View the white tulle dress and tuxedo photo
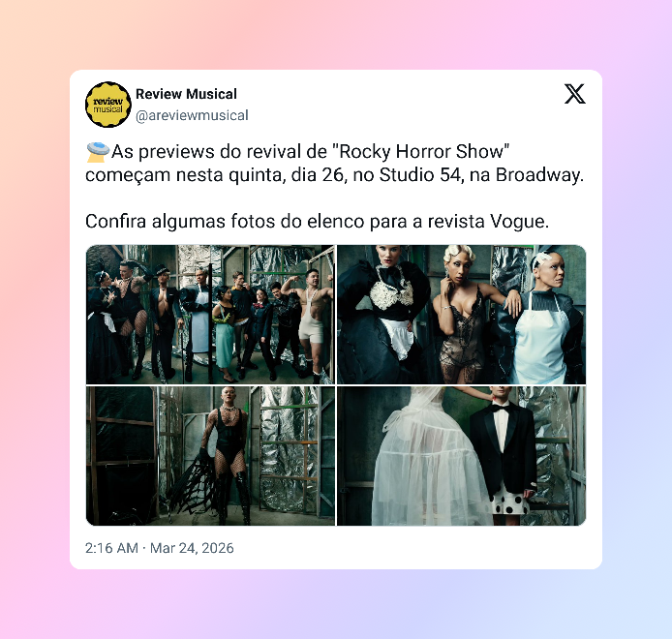The image size is (672, 639). [x=462, y=456]
